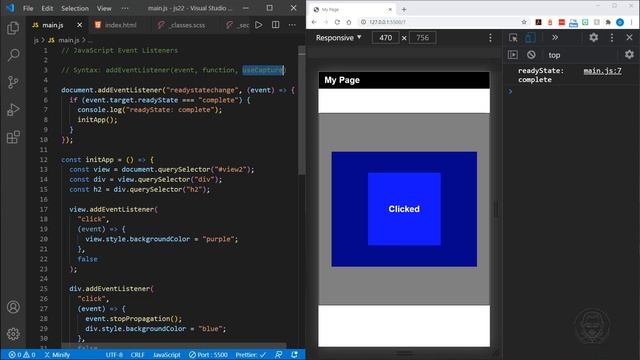Open DevTools customize menu
640x360 pixels.
pyautogui.click(x=611, y=38)
